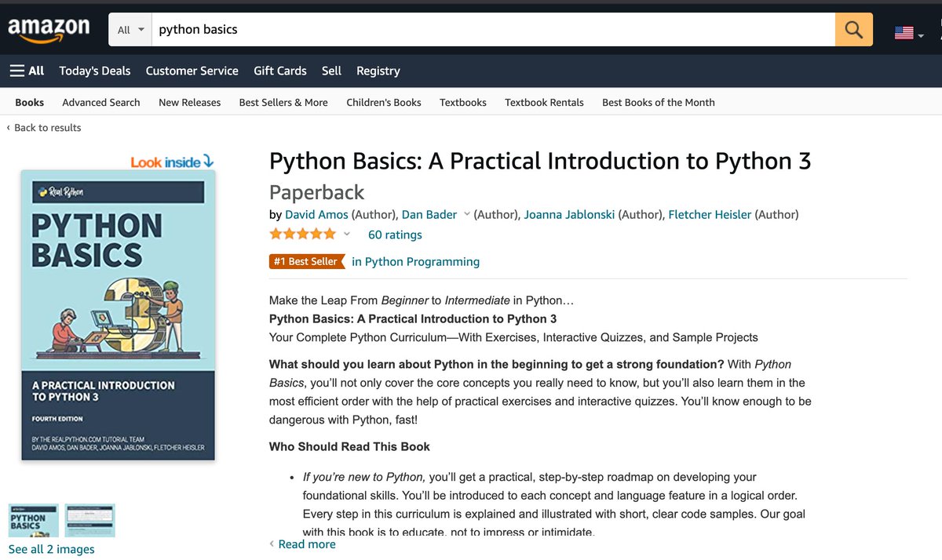This screenshot has height=560, width=942.
Task: Click the five-star rating icon
Action: point(302,234)
